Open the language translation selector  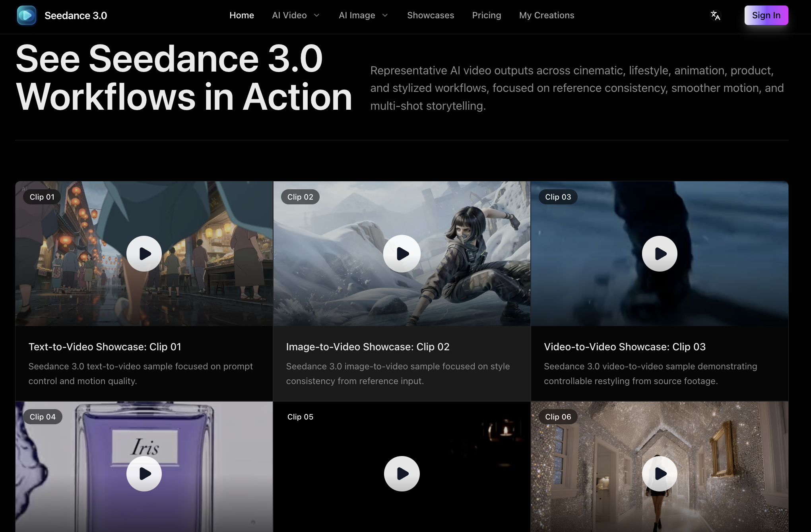(x=715, y=16)
